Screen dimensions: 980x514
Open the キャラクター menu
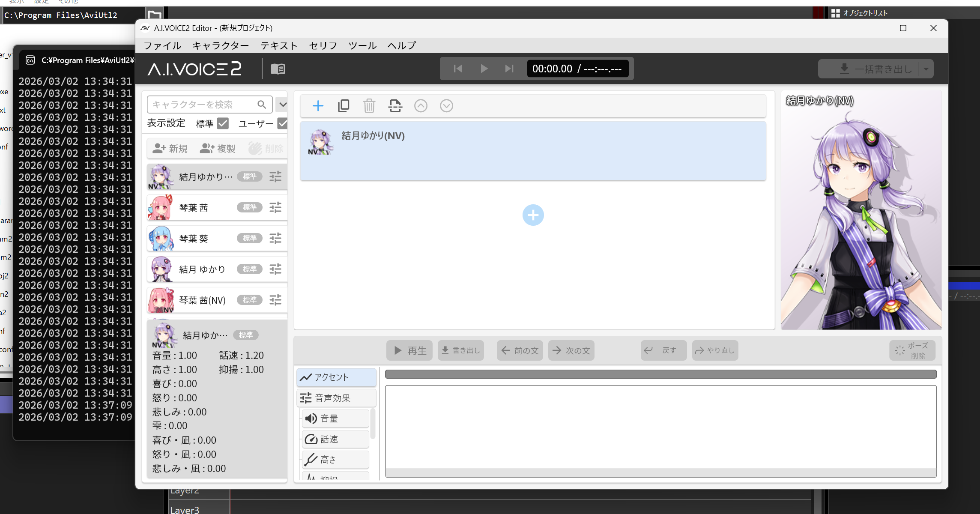click(221, 45)
